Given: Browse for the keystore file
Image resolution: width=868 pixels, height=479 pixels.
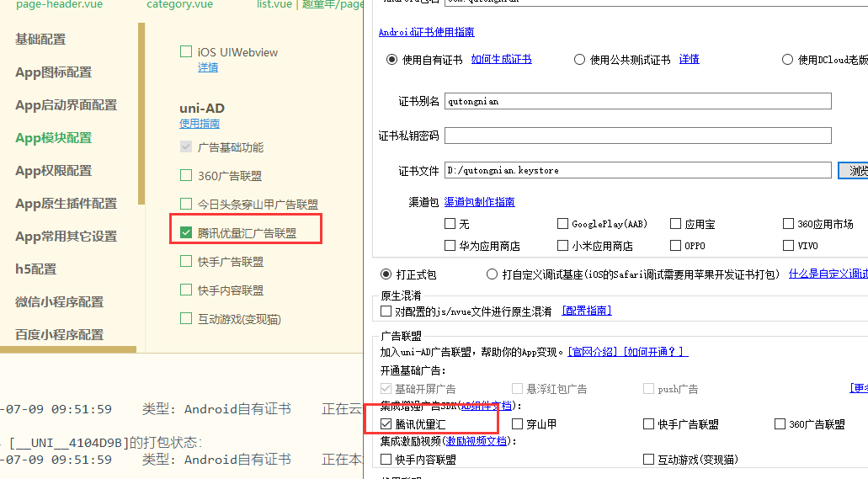Looking at the screenshot, I should point(853,171).
